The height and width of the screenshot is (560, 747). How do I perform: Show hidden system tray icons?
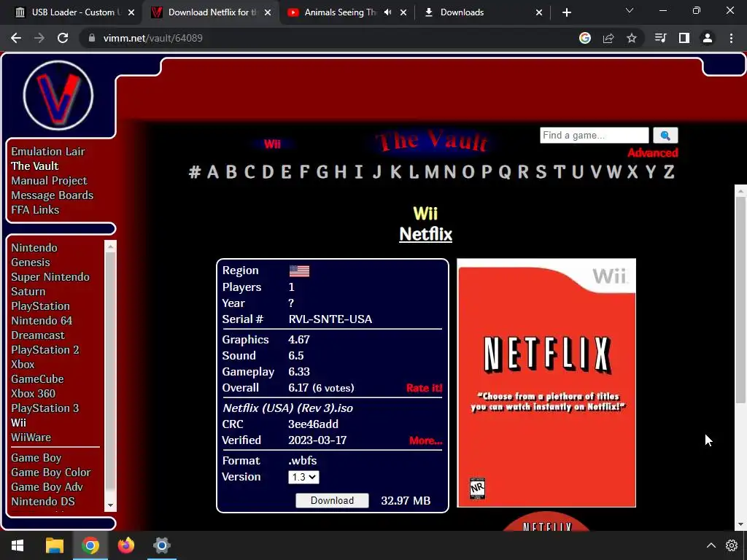tap(711, 545)
